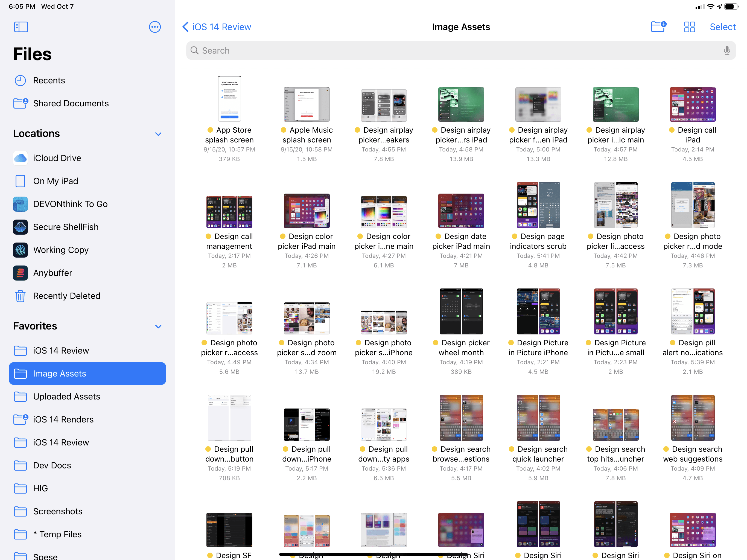Open Shared Documents in sidebar
The width and height of the screenshot is (747, 560).
(87, 103)
